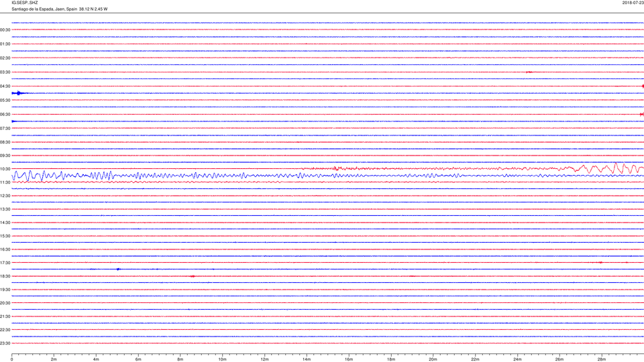Viewport: 644px width, 362px height.
Task: Select the 03:30 time label
Action: pos(5,72)
